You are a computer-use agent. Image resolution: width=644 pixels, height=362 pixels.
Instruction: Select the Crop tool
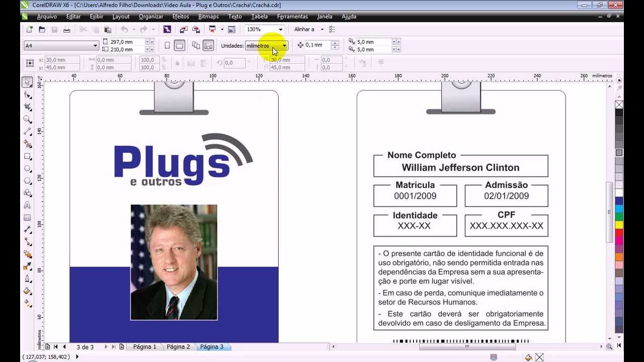pos(28,107)
